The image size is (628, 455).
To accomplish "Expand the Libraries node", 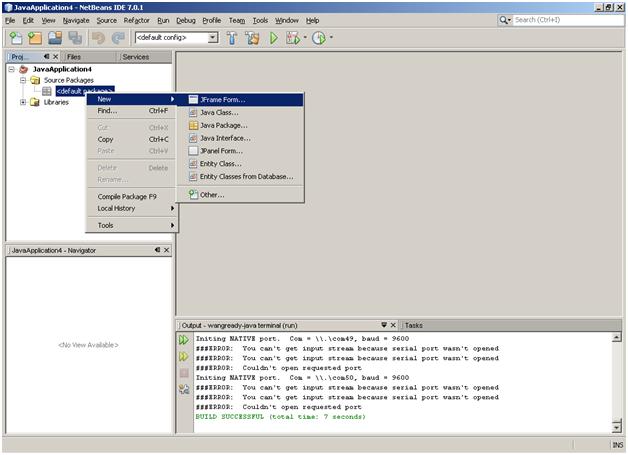I will (23, 102).
